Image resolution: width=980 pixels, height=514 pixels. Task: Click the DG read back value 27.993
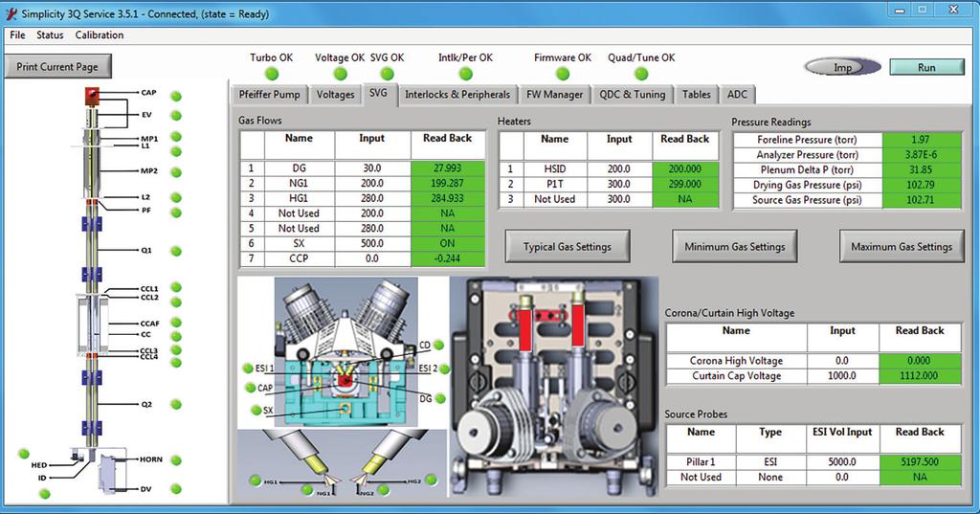(448, 168)
